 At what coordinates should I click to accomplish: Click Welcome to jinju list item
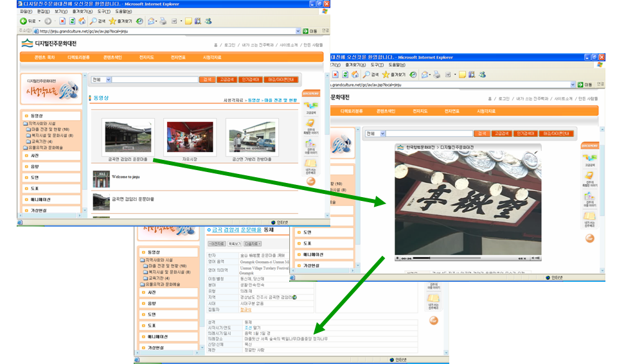[x=125, y=177]
